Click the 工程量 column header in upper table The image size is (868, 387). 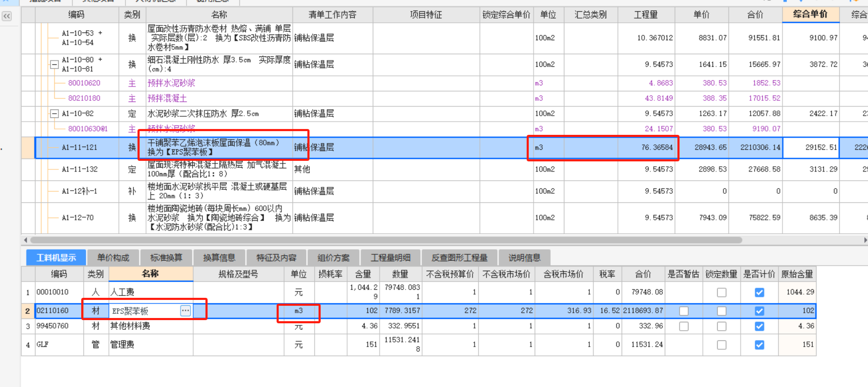(646, 15)
